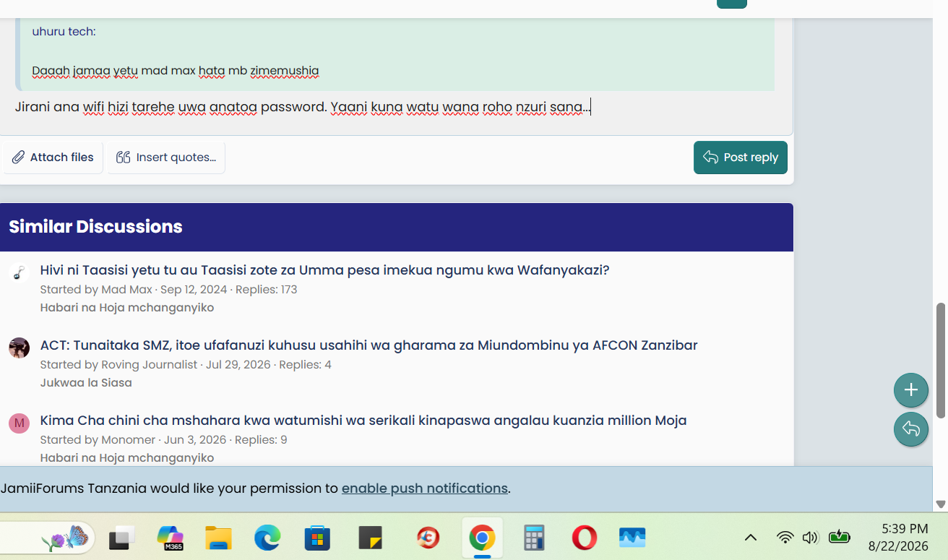Launch Opera browser from taskbar
The image size is (948, 560).
pos(584,538)
